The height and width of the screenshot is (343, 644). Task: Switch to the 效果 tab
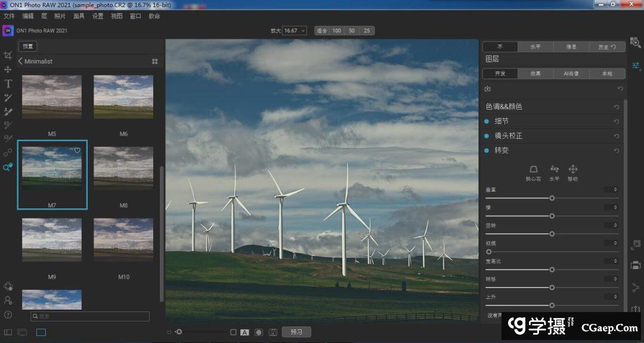coord(535,74)
